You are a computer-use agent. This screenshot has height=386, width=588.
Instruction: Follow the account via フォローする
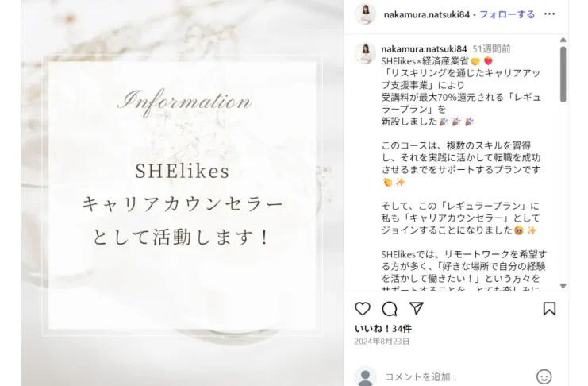point(507,14)
